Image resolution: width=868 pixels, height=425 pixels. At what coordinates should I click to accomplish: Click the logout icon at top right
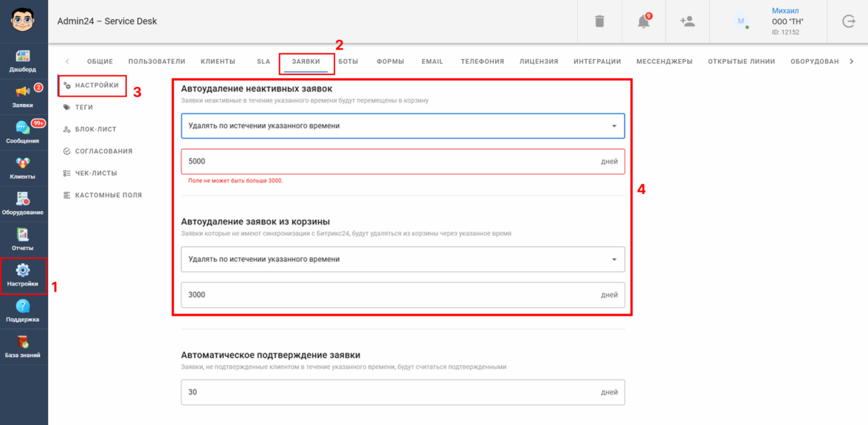(x=848, y=21)
